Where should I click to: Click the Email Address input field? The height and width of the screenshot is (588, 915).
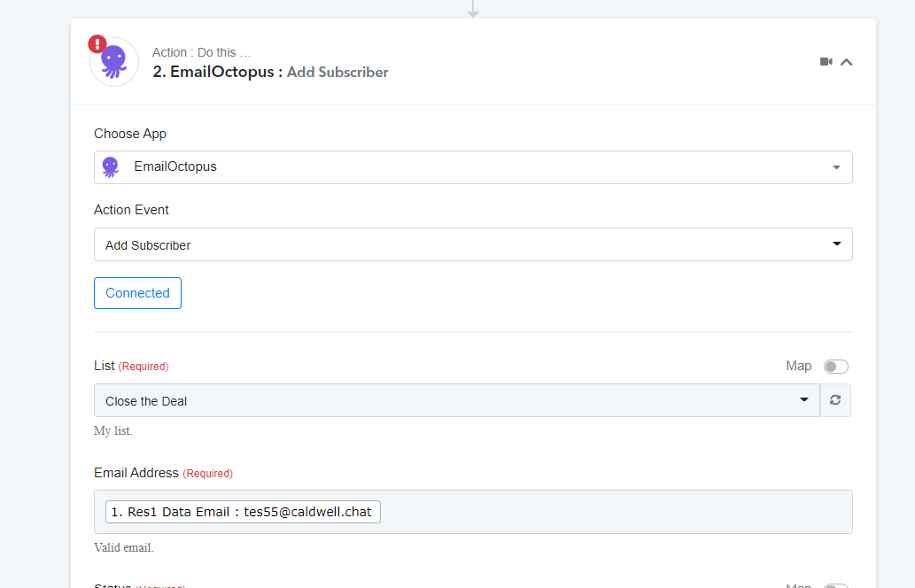click(473, 512)
